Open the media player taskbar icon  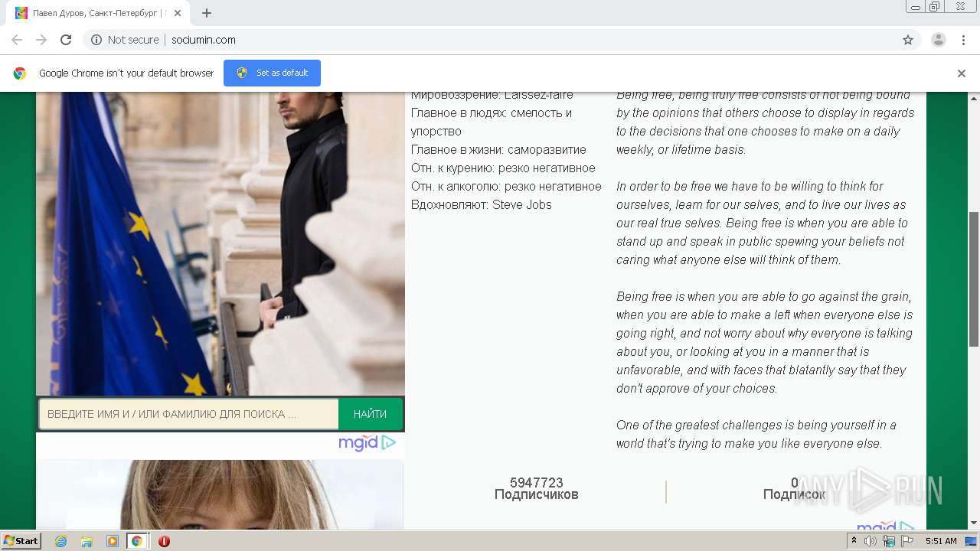coord(112,541)
